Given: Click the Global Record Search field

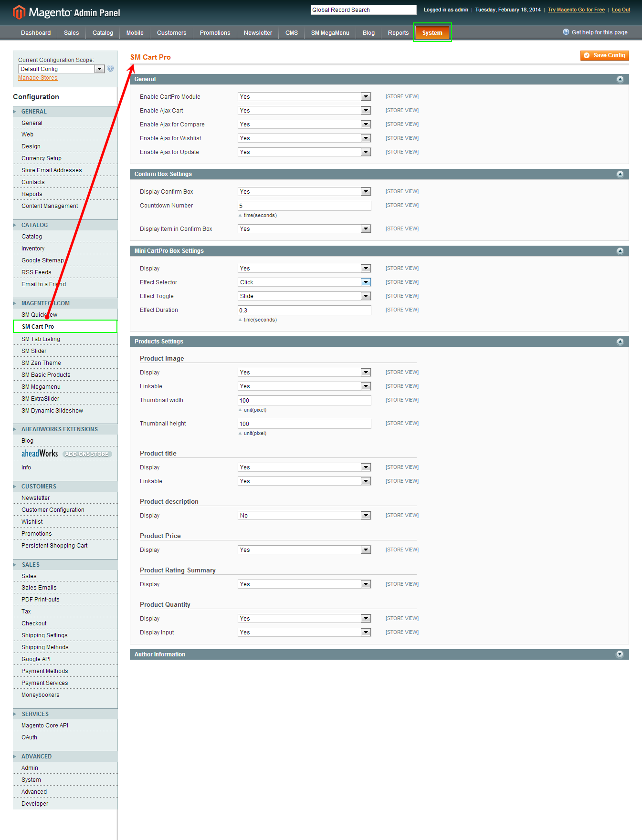Looking at the screenshot, I should pyautogui.click(x=363, y=10).
